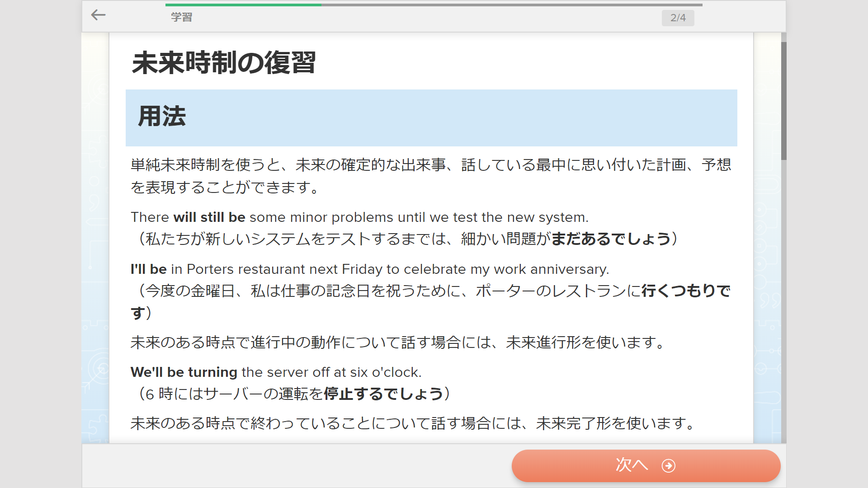Click the 未来時制の復習 title heading

[x=224, y=62]
